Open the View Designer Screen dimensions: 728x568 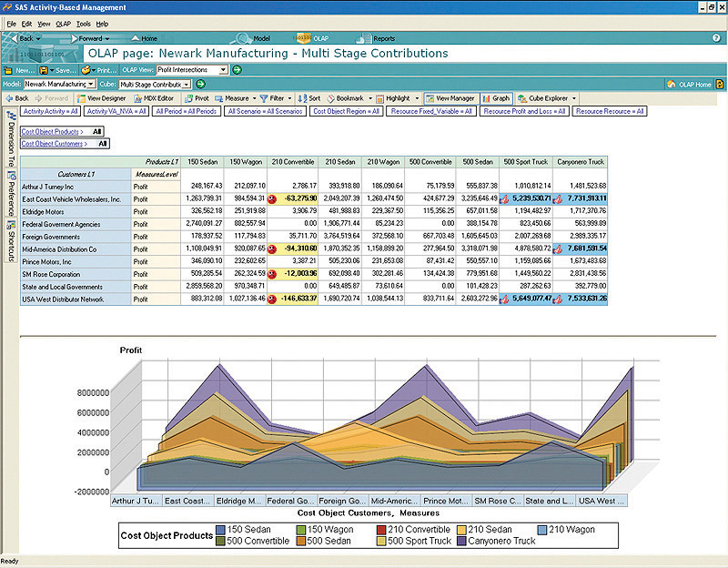[x=102, y=98]
